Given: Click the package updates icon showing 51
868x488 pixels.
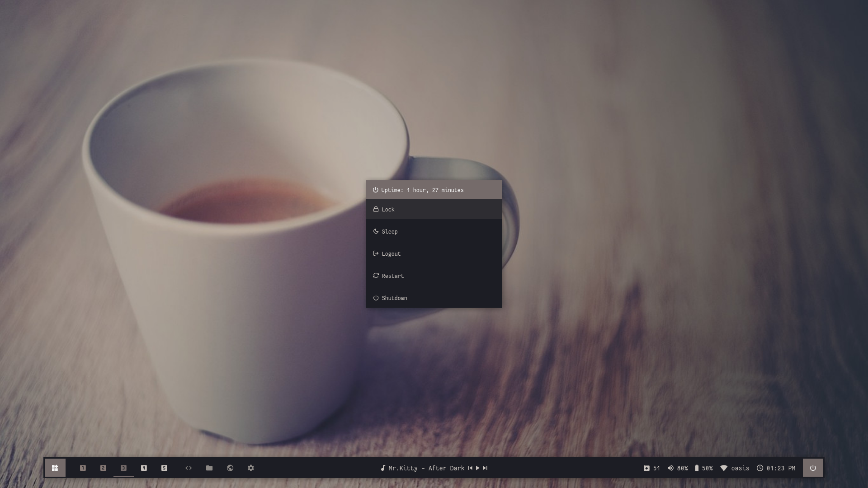Looking at the screenshot, I should (x=647, y=468).
